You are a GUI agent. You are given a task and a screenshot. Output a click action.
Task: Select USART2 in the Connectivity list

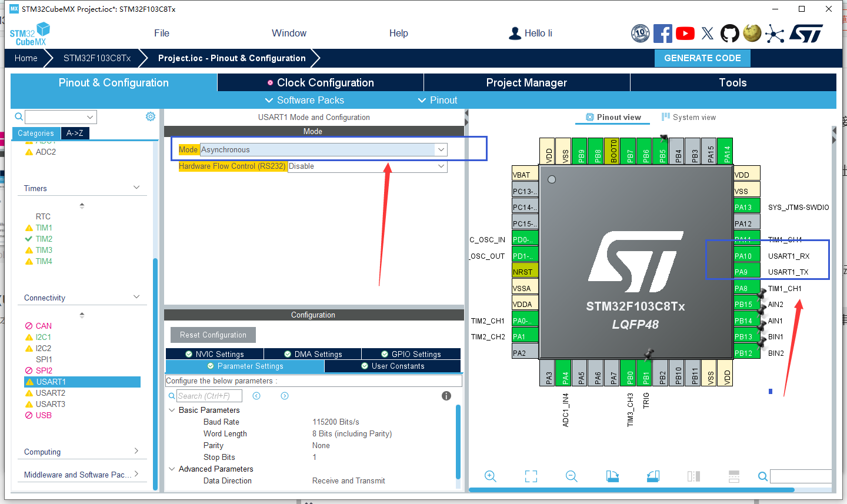pos(51,393)
